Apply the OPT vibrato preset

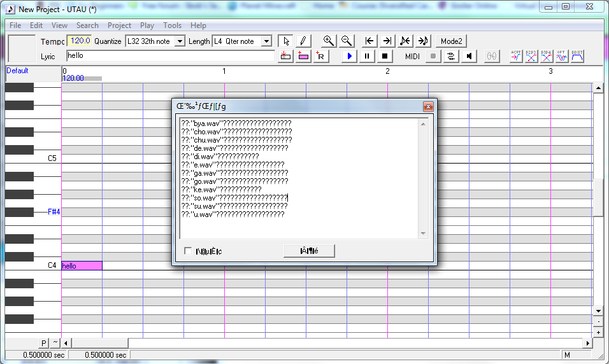(561, 56)
